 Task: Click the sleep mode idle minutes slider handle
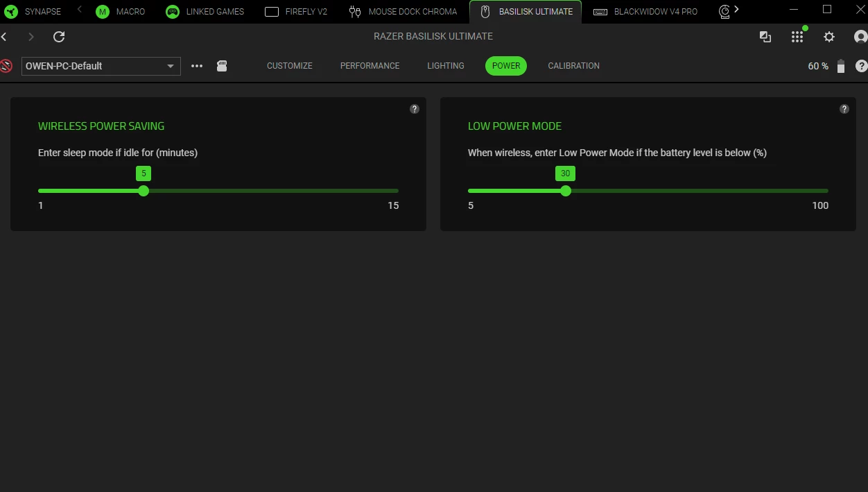144,191
